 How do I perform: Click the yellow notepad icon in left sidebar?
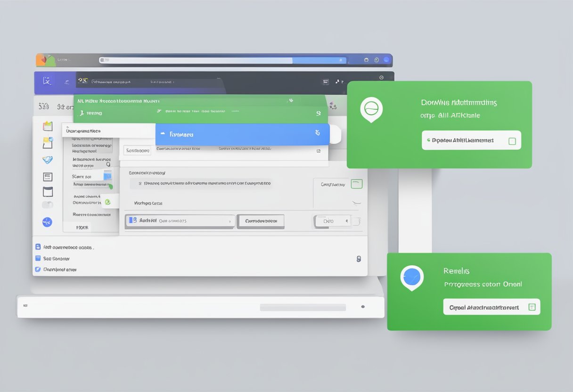pyautogui.click(x=48, y=141)
